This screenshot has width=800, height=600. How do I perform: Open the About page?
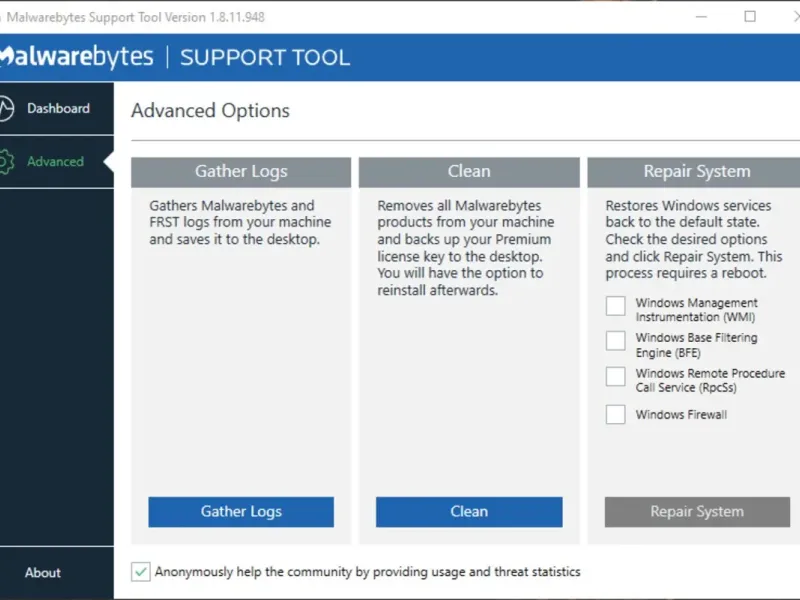tap(43, 573)
